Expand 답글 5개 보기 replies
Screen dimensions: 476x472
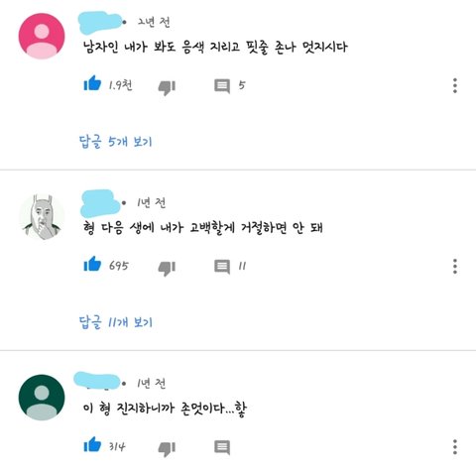(x=115, y=142)
